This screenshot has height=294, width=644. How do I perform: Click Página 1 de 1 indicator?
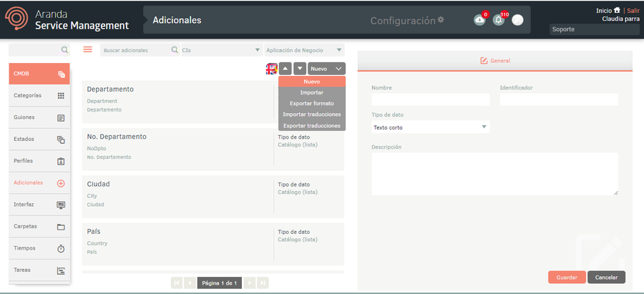220,283
